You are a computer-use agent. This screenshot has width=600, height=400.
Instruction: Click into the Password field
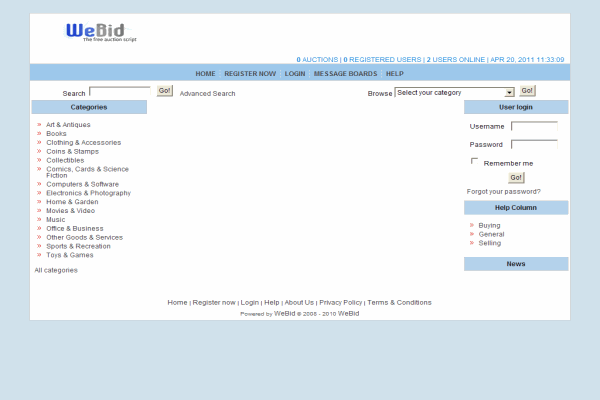coord(534,145)
